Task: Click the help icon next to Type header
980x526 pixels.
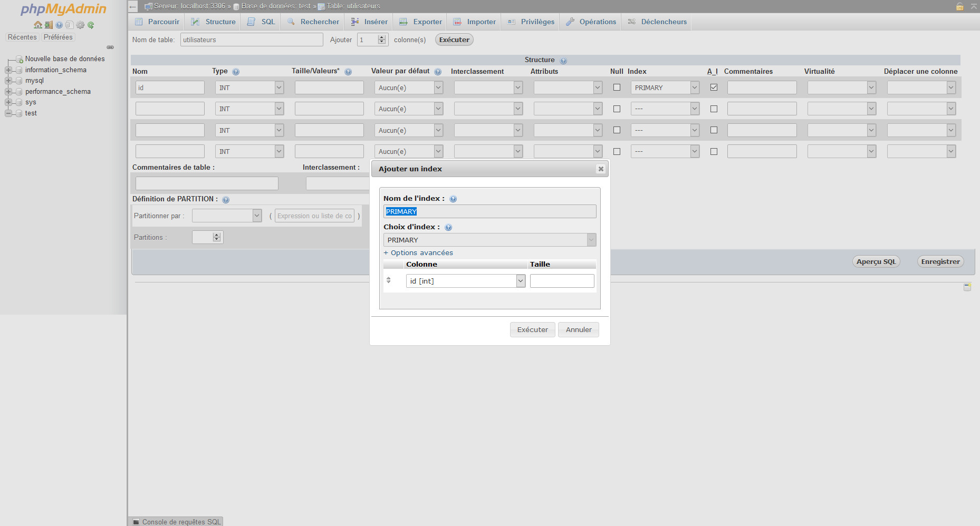Action: [x=236, y=72]
